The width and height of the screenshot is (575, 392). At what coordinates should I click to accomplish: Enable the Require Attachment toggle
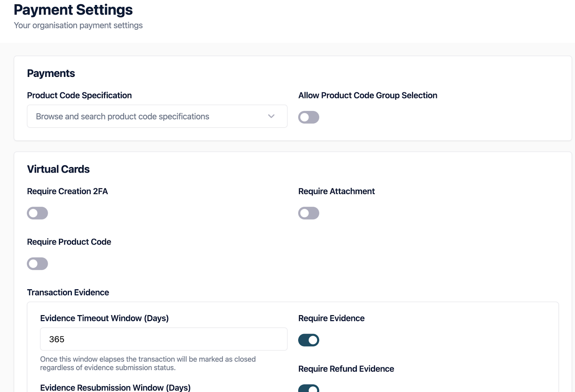308,213
